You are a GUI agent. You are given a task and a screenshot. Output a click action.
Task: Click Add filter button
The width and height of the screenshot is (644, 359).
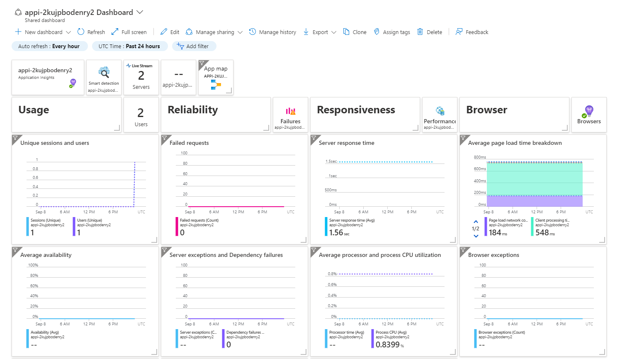pyautogui.click(x=194, y=46)
